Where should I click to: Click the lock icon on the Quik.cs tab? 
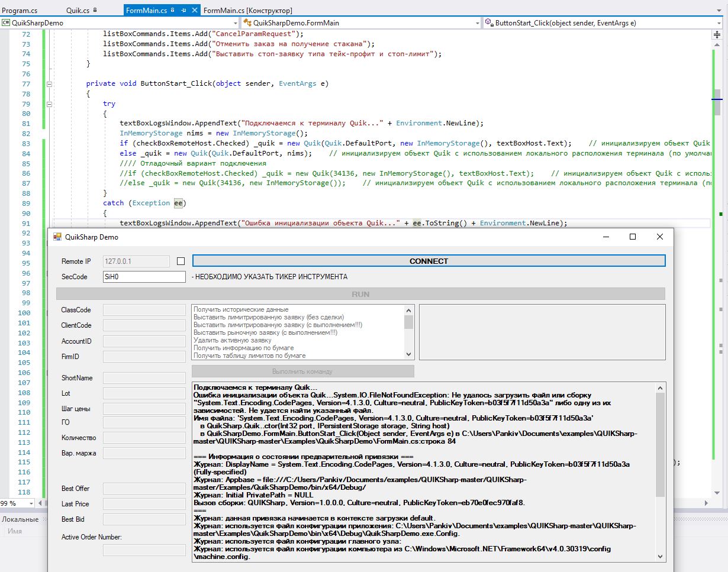coord(95,10)
